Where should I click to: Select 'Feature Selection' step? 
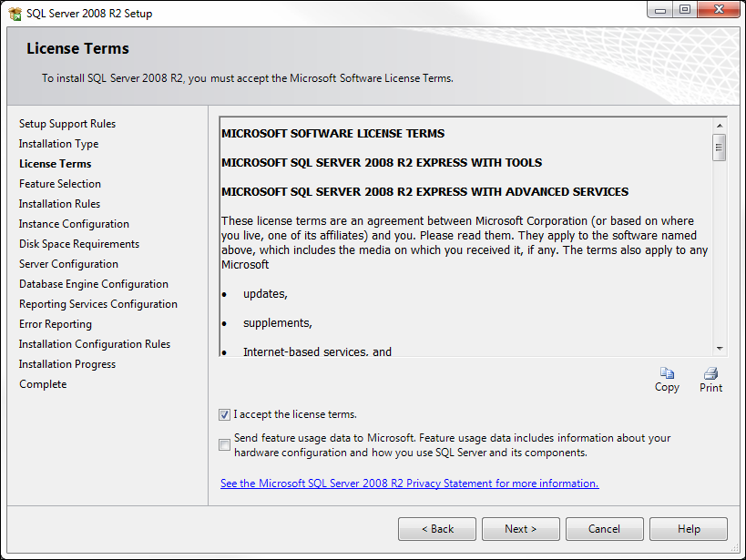tap(60, 184)
